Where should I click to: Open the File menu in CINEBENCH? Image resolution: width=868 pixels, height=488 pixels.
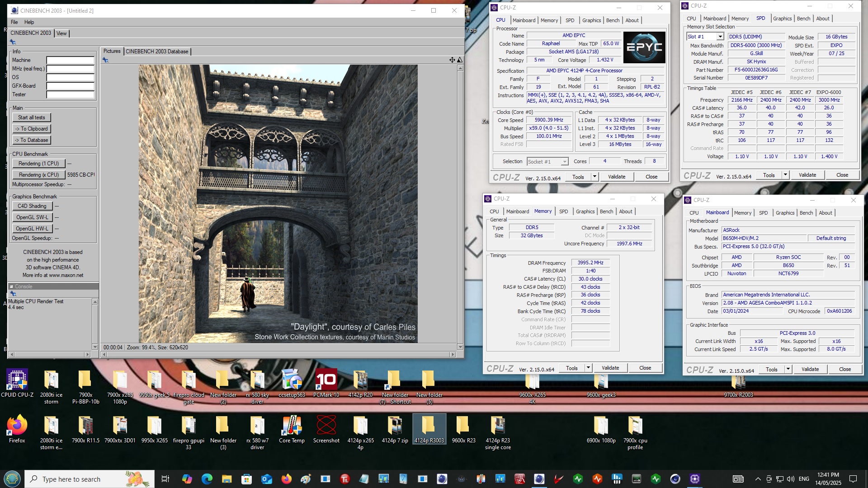point(14,22)
